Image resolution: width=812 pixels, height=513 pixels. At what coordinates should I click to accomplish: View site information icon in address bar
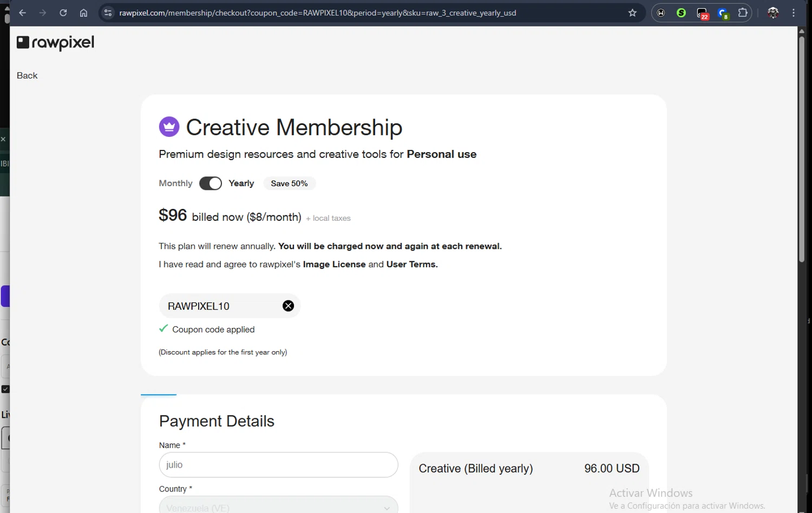tap(108, 12)
